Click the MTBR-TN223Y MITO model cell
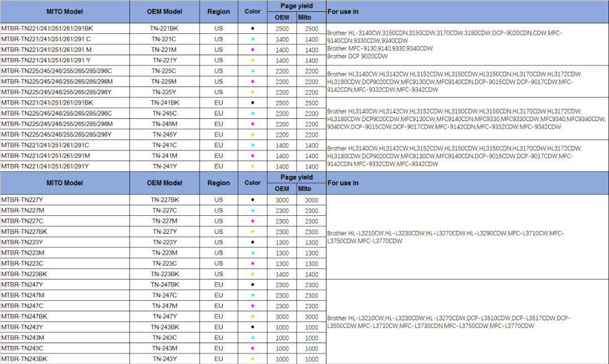 point(65,242)
